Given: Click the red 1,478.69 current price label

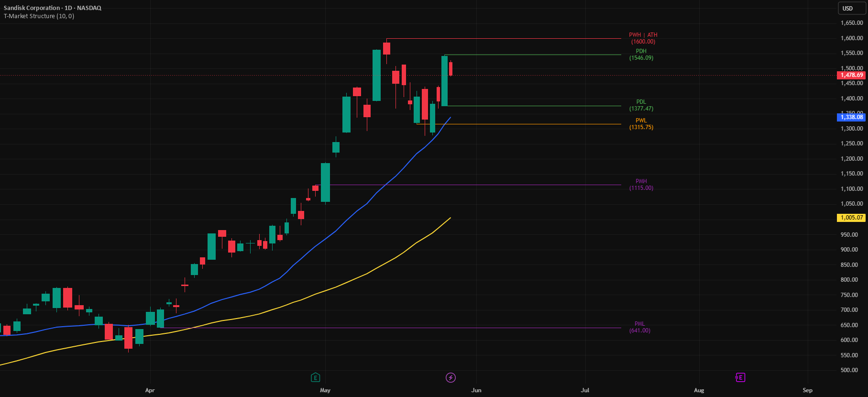Looking at the screenshot, I should coord(852,75).
